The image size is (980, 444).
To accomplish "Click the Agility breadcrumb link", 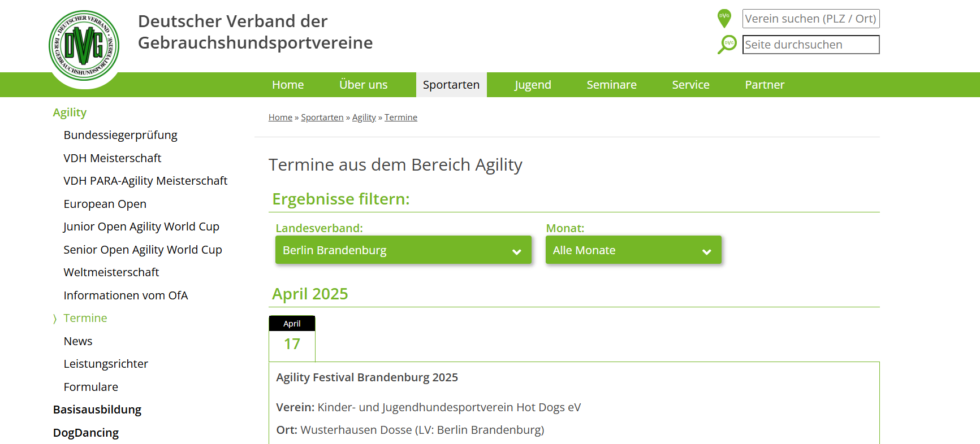I will pyautogui.click(x=364, y=117).
